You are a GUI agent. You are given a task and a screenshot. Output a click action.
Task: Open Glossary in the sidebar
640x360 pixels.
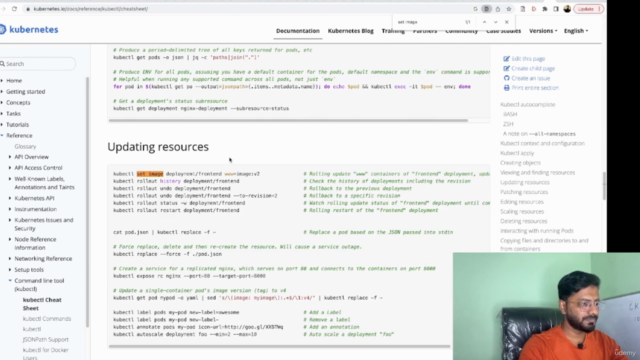(x=25, y=146)
